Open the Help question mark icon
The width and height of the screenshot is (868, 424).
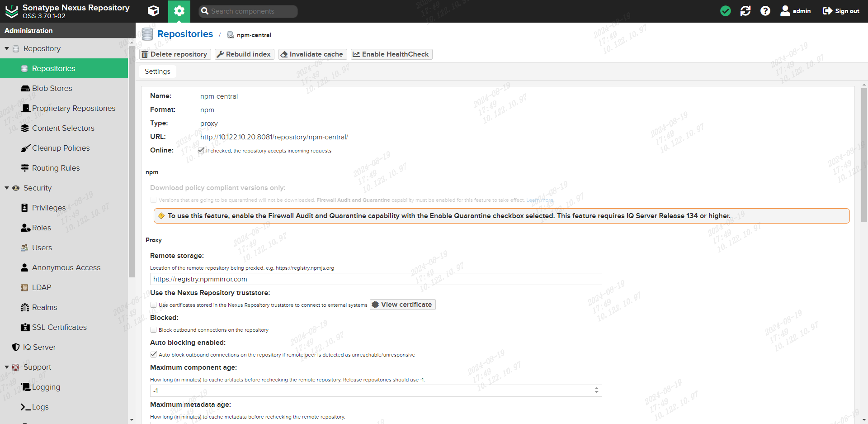click(765, 11)
